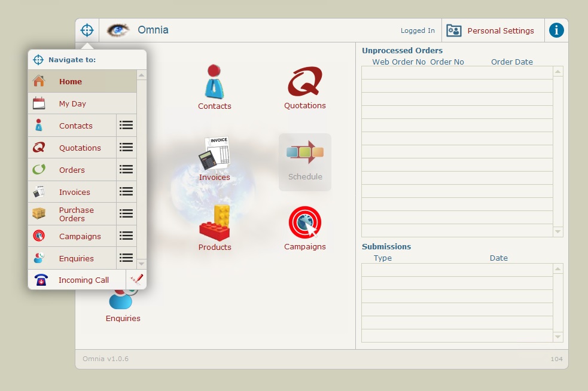Viewport: 588px width, 391px height.
Task: Click up arrow of Unprocessed Orders scrollbar
Action: (558, 72)
